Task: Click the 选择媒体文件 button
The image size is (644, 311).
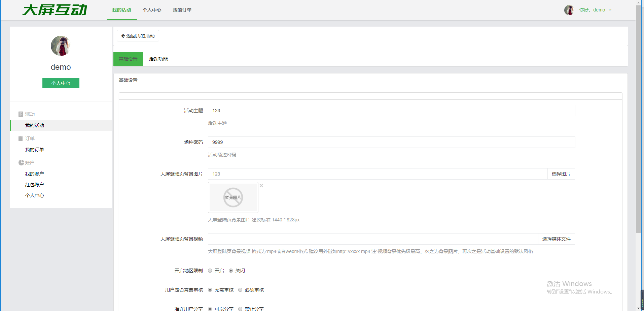Action: point(556,239)
